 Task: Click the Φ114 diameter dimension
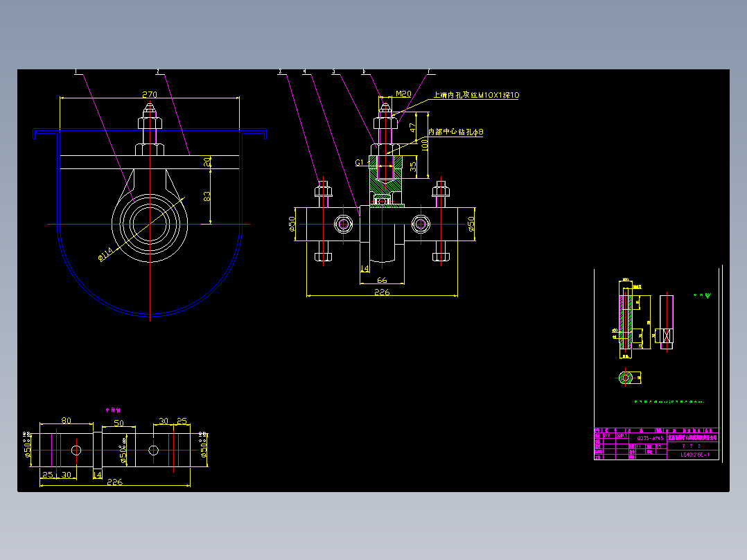(x=106, y=254)
